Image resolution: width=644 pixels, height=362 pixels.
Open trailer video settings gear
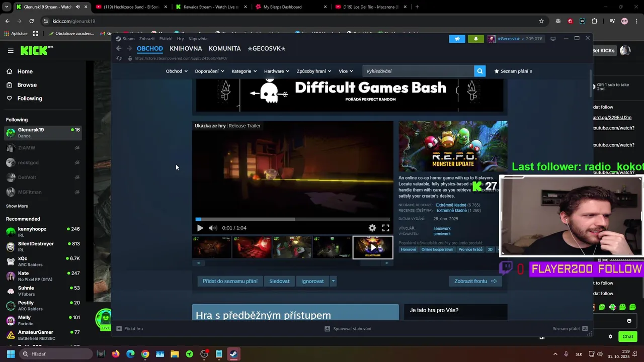pos(372,228)
